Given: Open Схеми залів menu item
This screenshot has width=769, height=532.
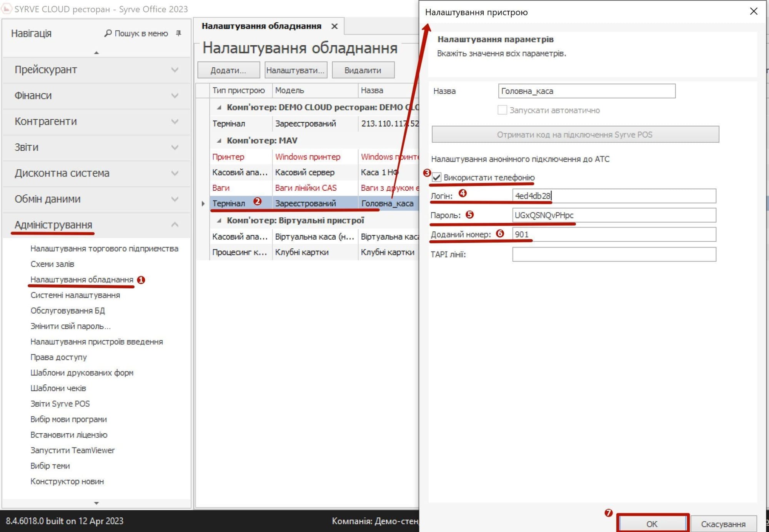Looking at the screenshot, I should [x=52, y=264].
